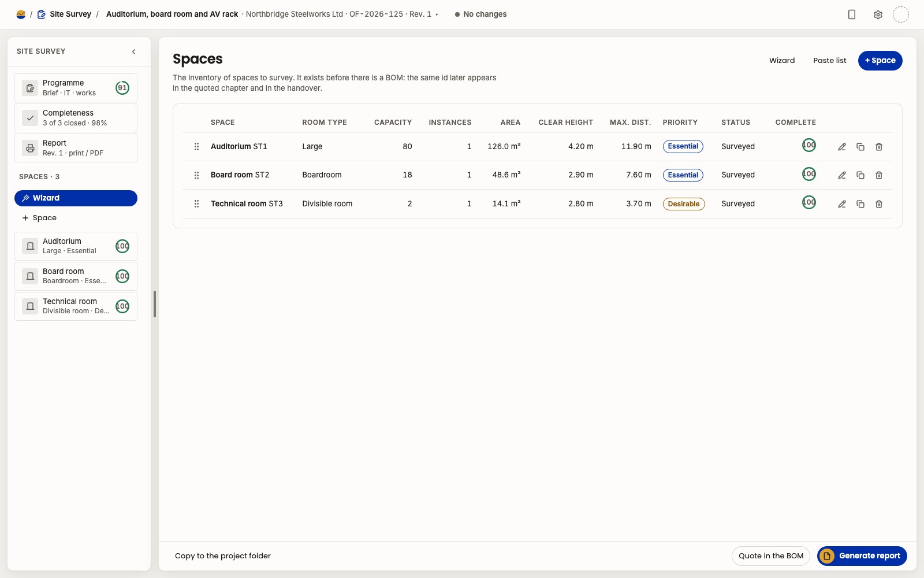924x578 pixels.
Task: Collapse the Site Survey sidebar
Action: pyautogui.click(x=134, y=51)
